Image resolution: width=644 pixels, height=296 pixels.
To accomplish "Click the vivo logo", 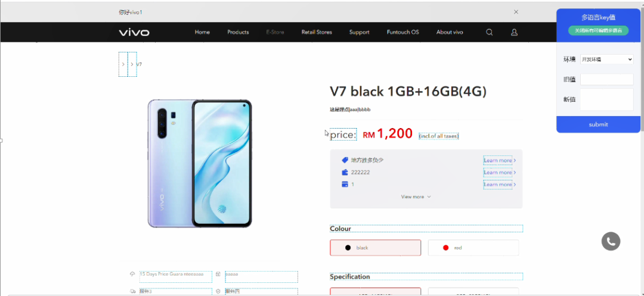I will tap(134, 32).
